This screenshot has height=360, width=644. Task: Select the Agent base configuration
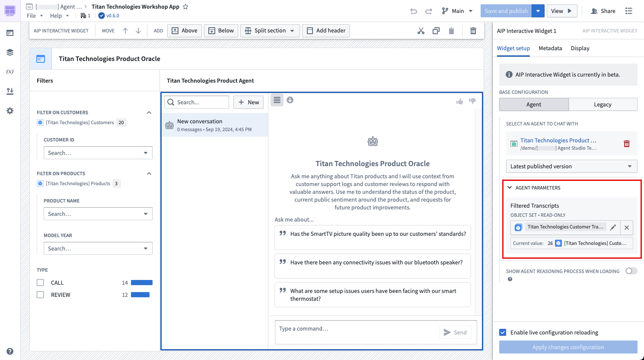click(534, 104)
